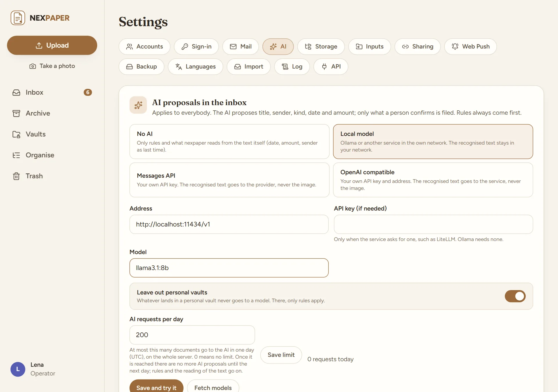Image resolution: width=558 pixels, height=392 pixels.
Task: Open the Import settings tab
Action: click(x=249, y=66)
